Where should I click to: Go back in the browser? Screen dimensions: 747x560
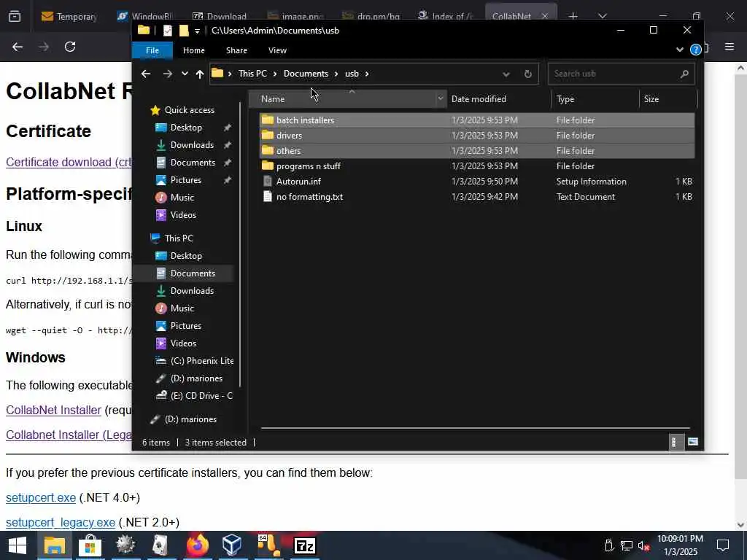18,47
